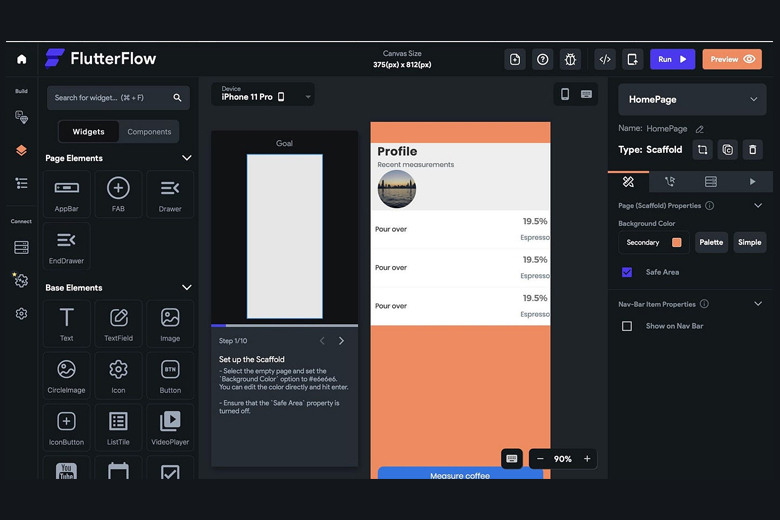The width and height of the screenshot is (780, 520).
Task: Open the Secondary background color dropdown
Action: (654, 242)
